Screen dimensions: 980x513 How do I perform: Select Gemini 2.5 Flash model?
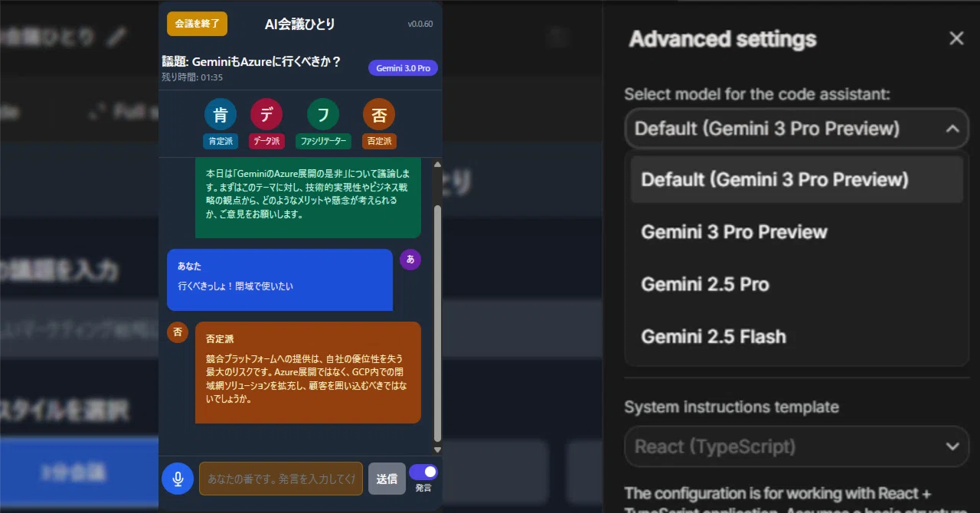[x=797, y=336]
